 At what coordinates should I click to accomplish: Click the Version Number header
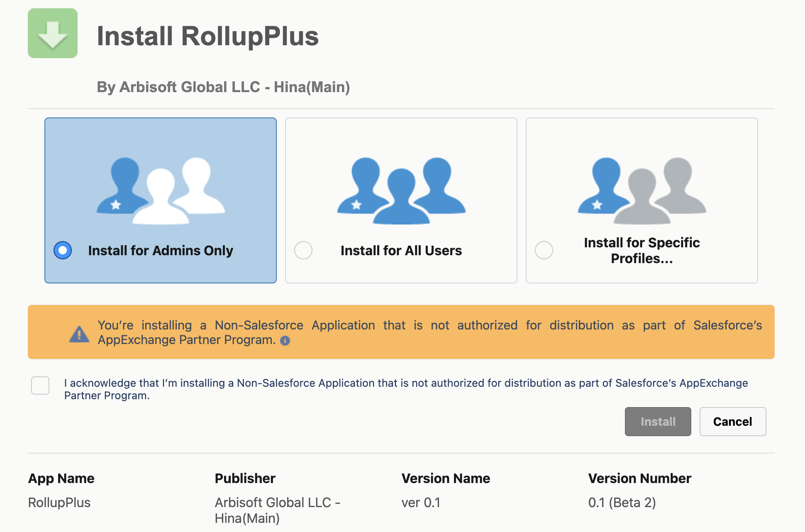coord(640,478)
